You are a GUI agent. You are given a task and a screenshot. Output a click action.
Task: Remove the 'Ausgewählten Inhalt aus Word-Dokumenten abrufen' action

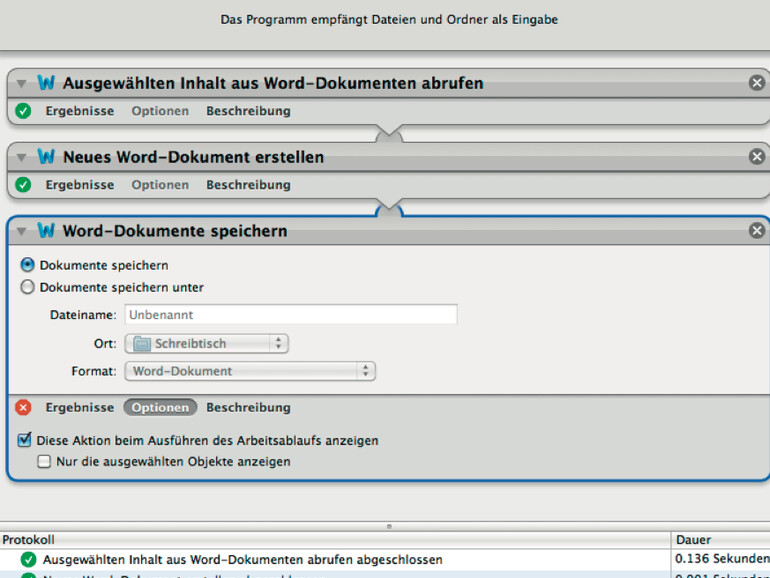point(757,83)
